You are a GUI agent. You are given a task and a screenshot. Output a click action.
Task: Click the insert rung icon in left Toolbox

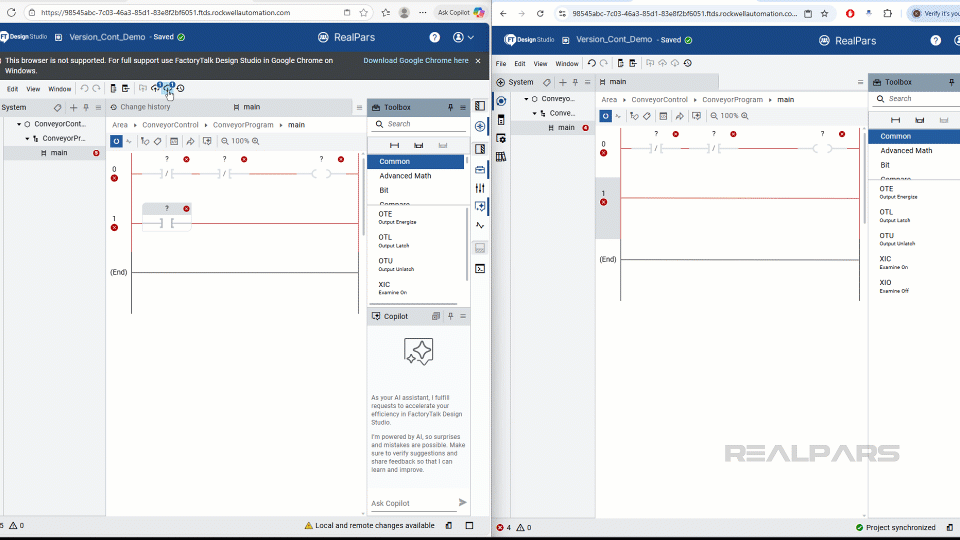point(394,145)
